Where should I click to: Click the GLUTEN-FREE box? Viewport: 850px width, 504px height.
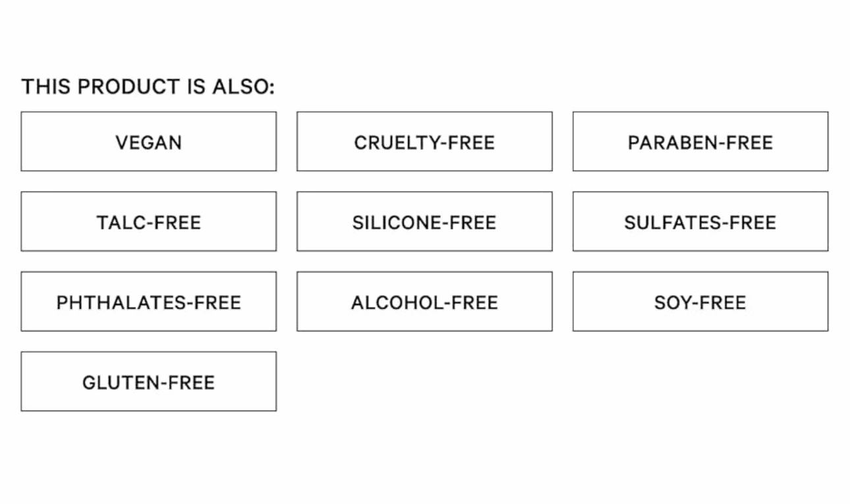[x=149, y=381]
